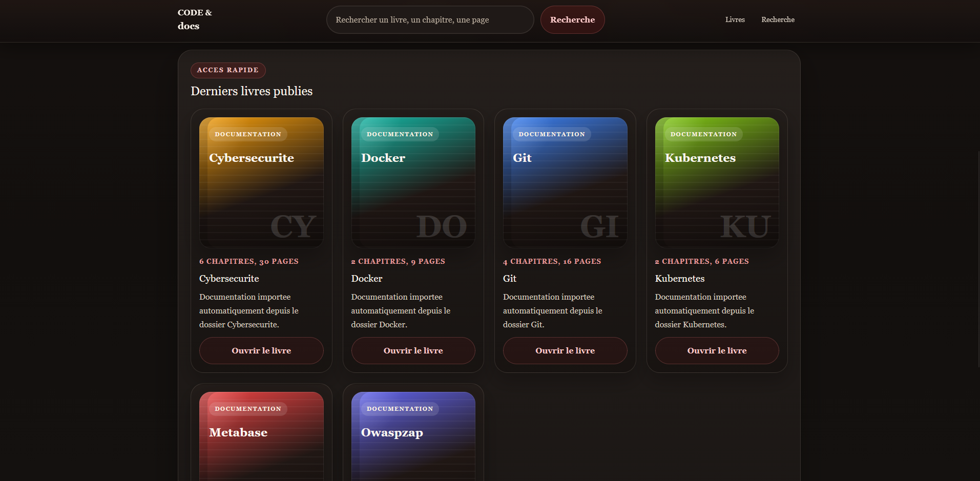Open the Livres navigation link

(735, 19)
